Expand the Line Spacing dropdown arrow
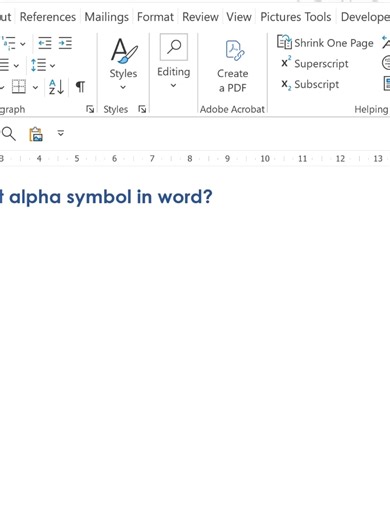The height and width of the screenshot is (520, 390). (52, 66)
